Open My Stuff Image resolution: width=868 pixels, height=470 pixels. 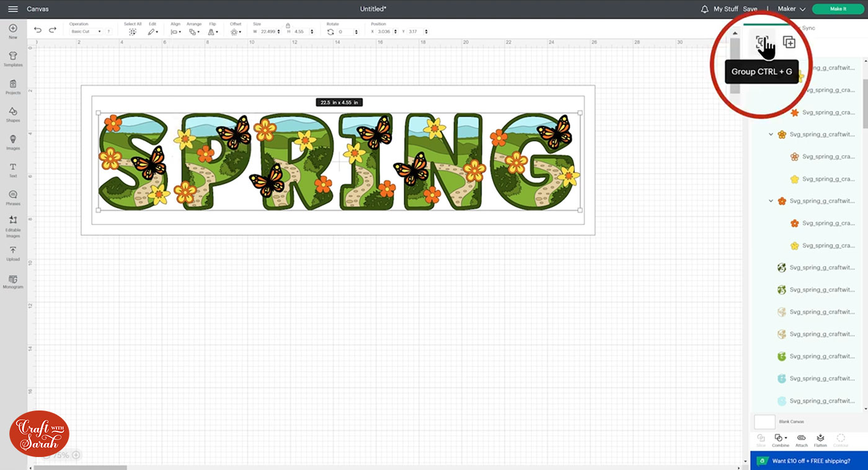725,9
